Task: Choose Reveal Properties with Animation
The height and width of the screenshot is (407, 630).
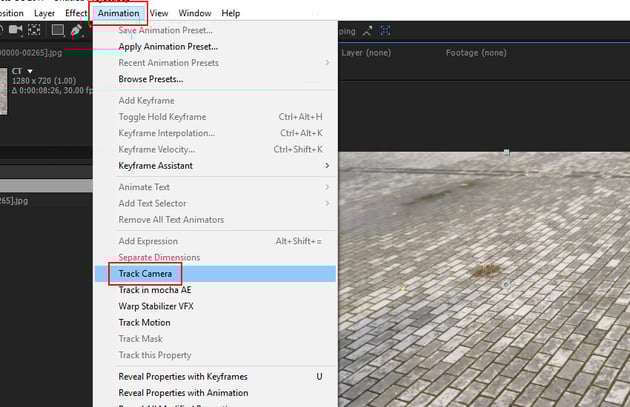Action: pyautogui.click(x=215, y=393)
